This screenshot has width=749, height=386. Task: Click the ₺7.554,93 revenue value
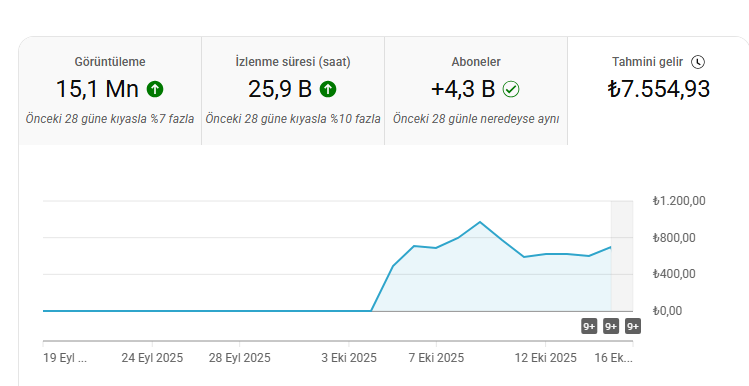point(659,89)
